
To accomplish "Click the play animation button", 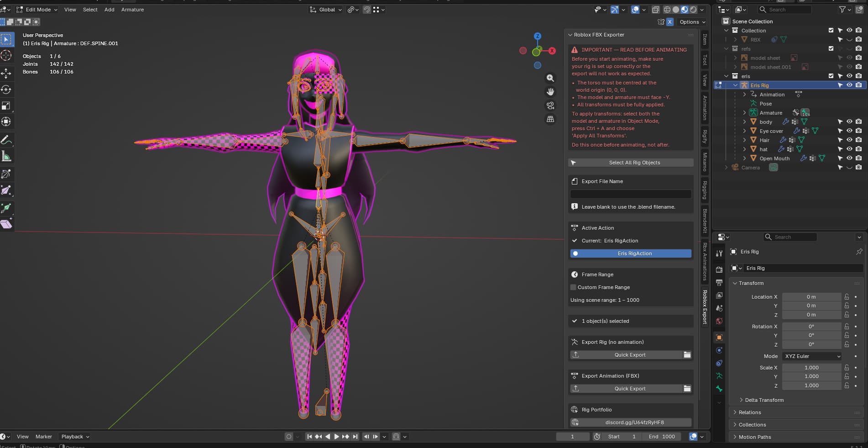I will point(336,437).
